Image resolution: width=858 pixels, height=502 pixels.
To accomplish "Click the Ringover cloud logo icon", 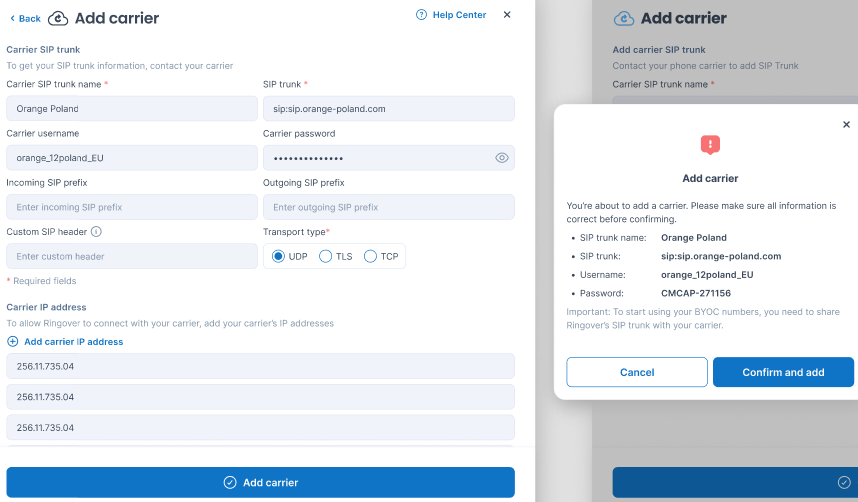I will pyautogui.click(x=58, y=18).
